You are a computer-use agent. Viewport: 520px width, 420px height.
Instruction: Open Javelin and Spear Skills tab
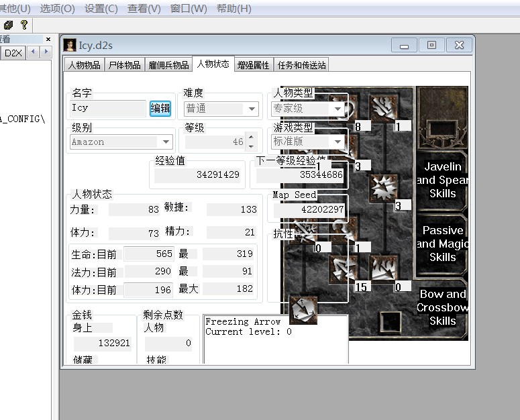(x=442, y=180)
